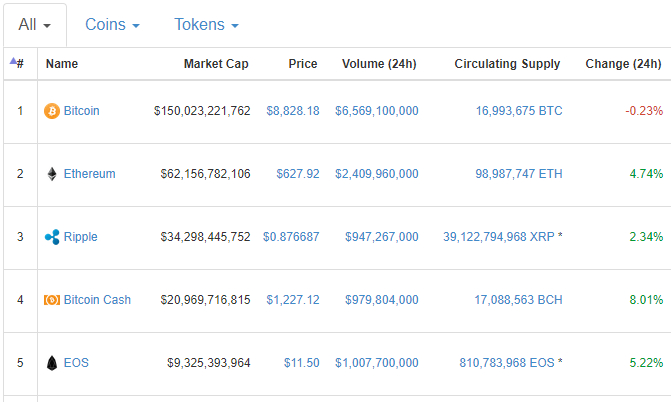Click the Bitcoin price $8,828.18
671x402 pixels.
(293, 111)
